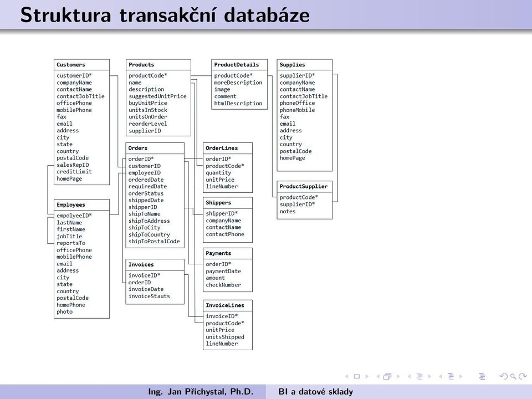The width and height of the screenshot is (532, 399).
Task: Click 'reportsTo' in Employees table
Action: coord(71,243)
